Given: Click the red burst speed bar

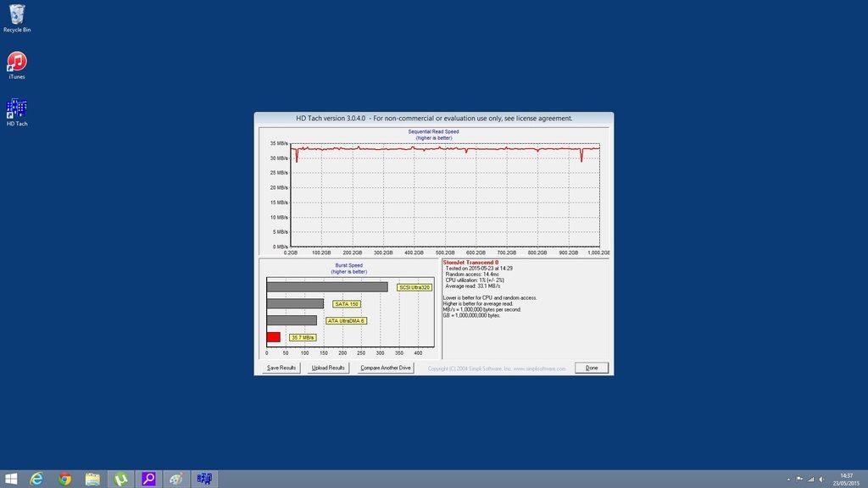Looking at the screenshot, I should pyautogui.click(x=274, y=337).
